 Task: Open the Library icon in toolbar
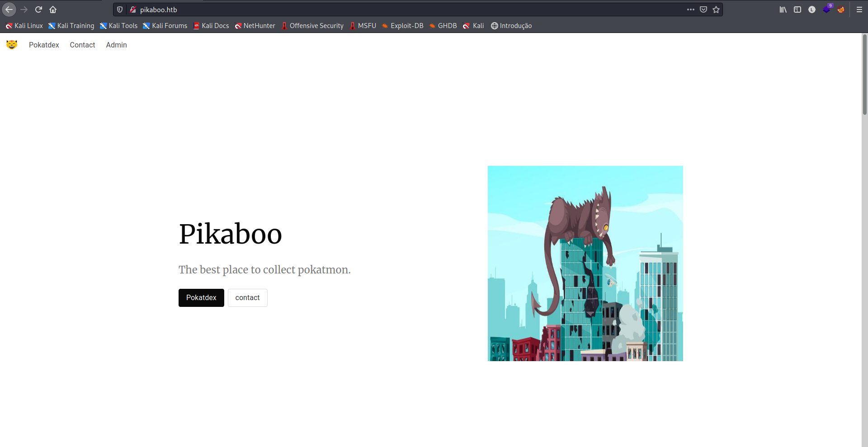tap(783, 9)
